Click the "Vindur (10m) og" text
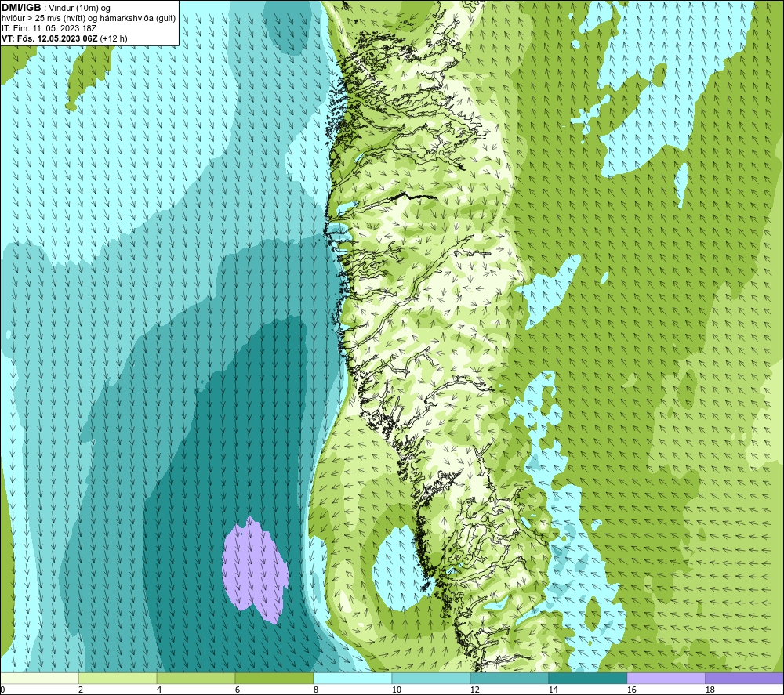Image resolution: width=784 pixels, height=695 pixels. coord(79,9)
